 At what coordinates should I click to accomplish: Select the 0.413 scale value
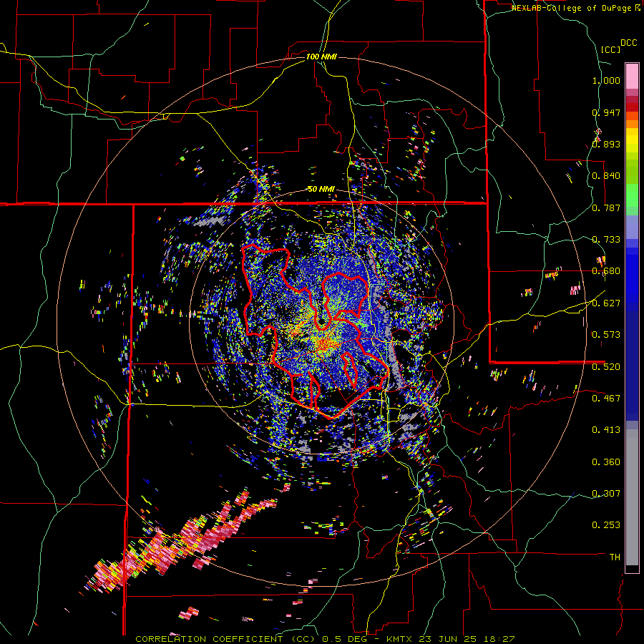pos(606,430)
